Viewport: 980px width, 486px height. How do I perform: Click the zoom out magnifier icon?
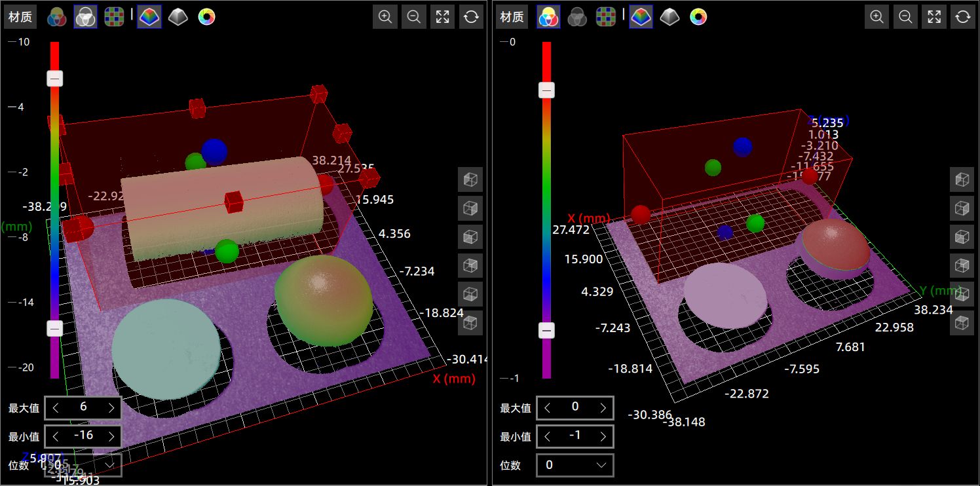coord(413,16)
